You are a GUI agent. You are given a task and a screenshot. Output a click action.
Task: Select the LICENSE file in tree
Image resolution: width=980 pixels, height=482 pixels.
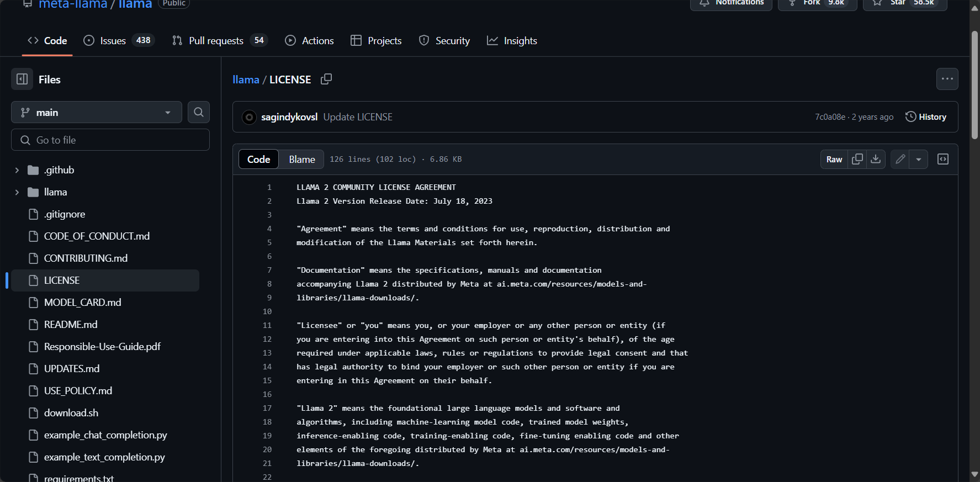tap(105, 280)
